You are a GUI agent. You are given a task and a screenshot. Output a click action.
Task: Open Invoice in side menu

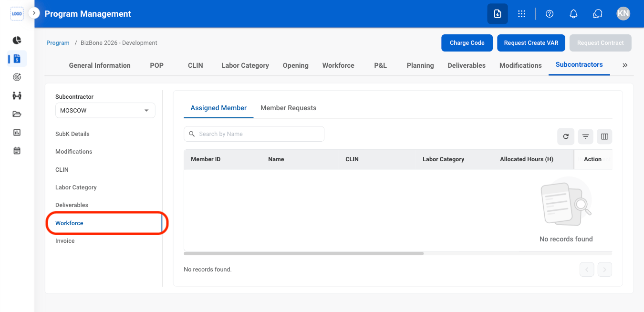[x=65, y=241]
